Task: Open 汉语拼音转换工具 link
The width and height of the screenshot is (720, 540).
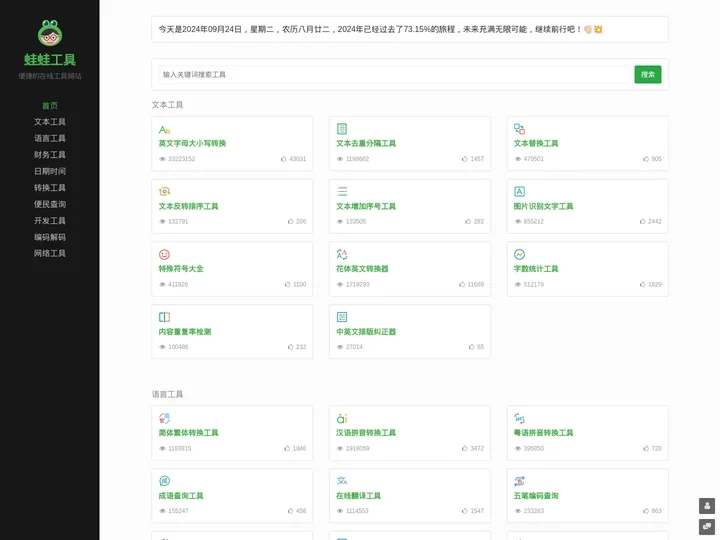Action: (366, 433)
